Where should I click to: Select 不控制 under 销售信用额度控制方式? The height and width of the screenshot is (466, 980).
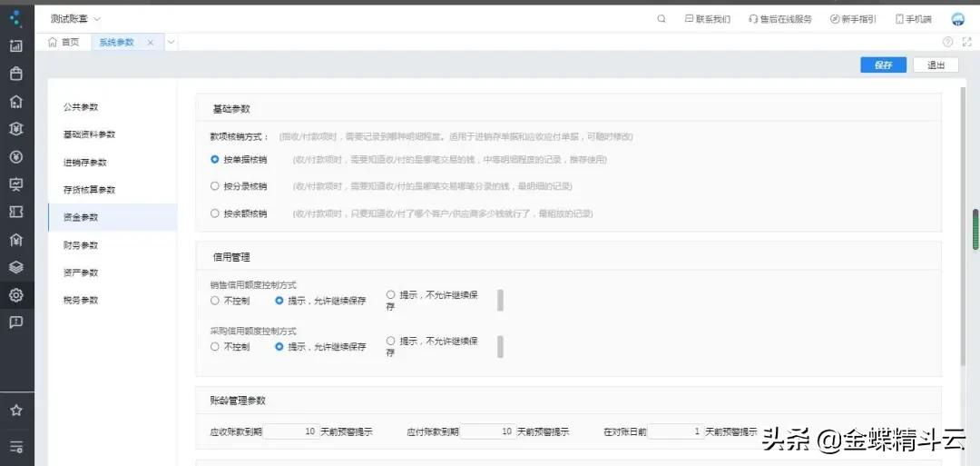[x=214, y=301]
